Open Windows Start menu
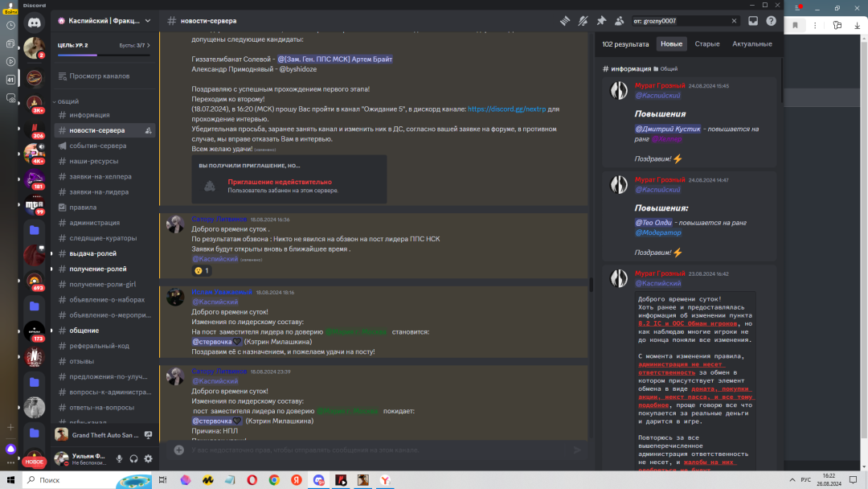 (x=10, y=480)
